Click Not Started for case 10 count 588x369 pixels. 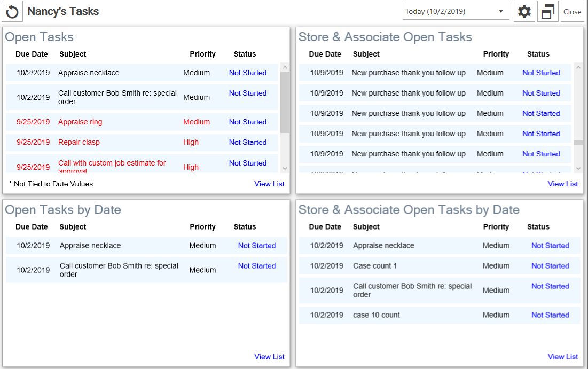tap(550, 315)
